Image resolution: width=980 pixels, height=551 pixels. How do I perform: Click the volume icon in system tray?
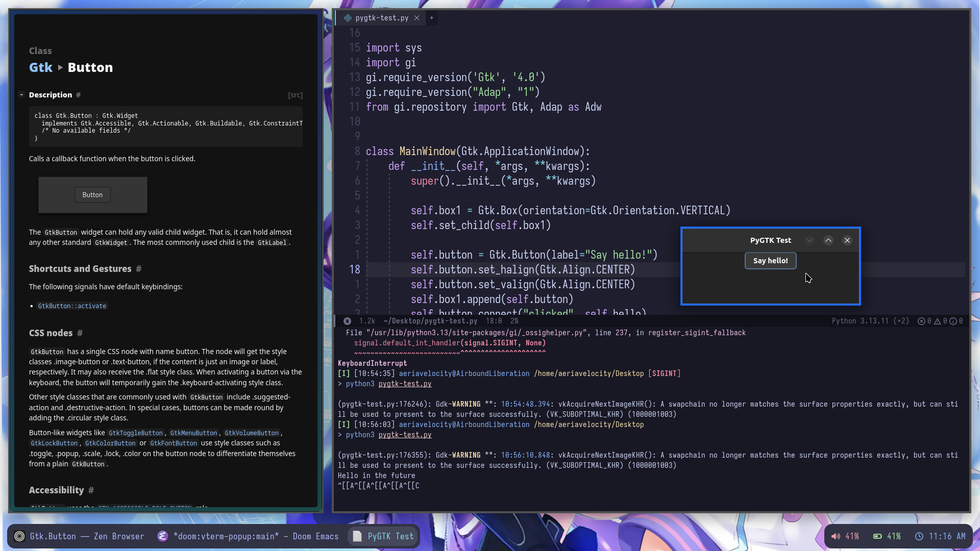point(836,536)
